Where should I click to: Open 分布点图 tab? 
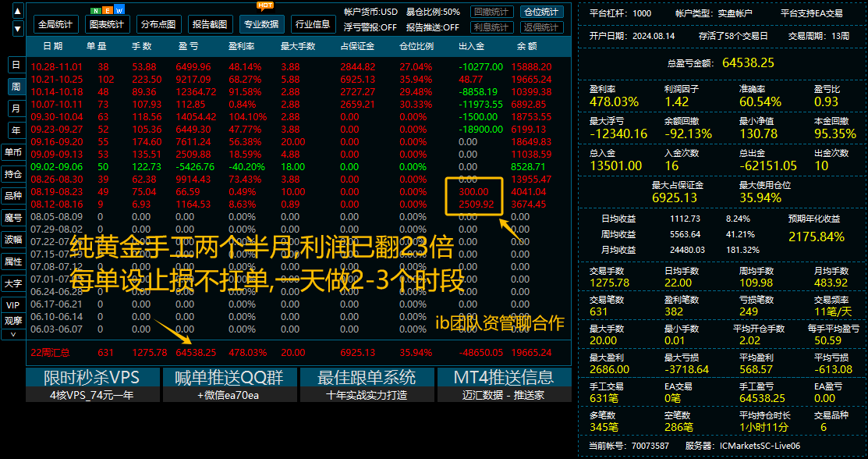pyautogui.click(x=158, y=24)
